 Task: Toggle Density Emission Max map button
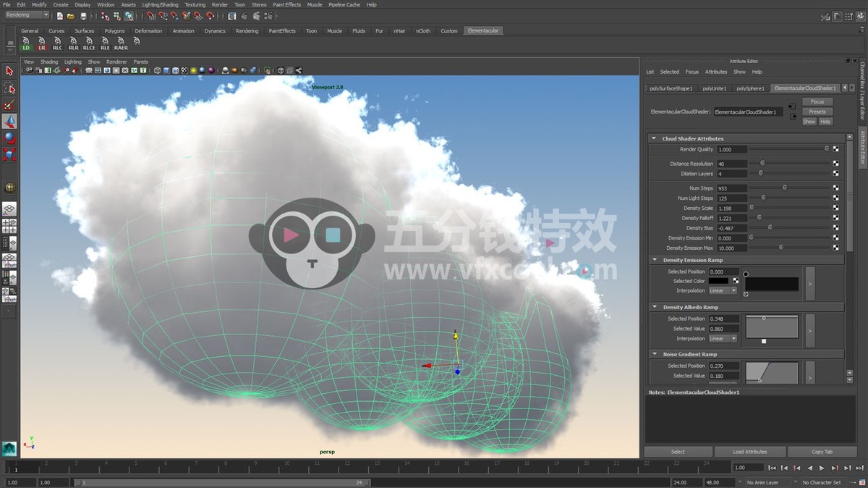click(835, 248)
